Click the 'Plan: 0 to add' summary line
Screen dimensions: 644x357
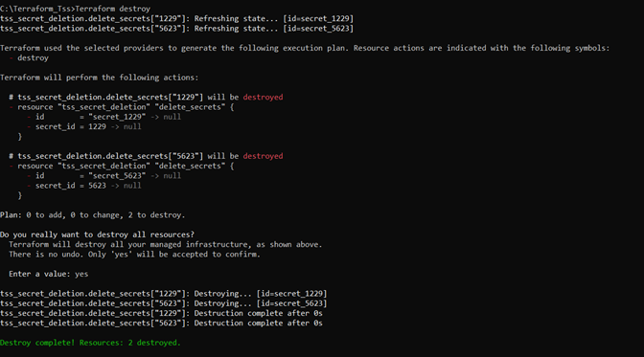click(92, 215)
